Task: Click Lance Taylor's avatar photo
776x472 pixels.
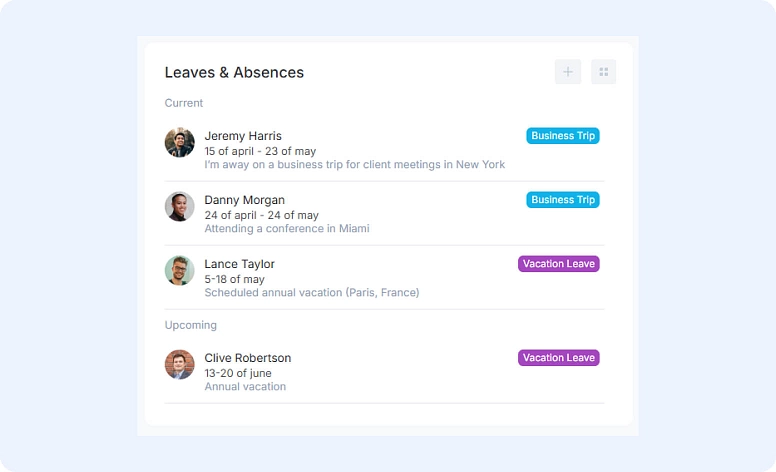Action: [x=180, y=271]
